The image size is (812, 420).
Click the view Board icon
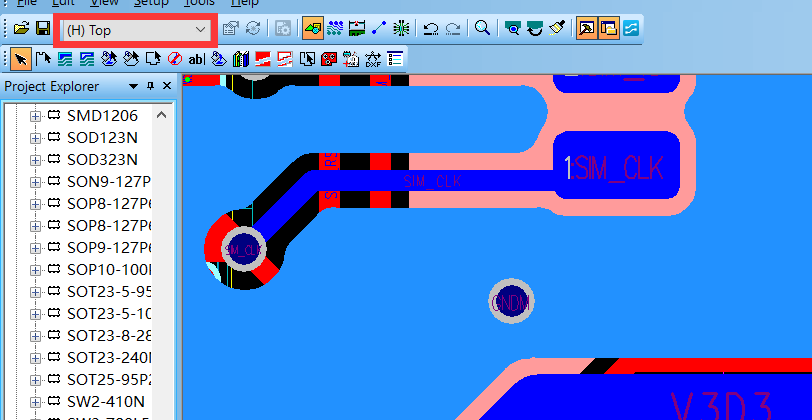pos(513,28)
